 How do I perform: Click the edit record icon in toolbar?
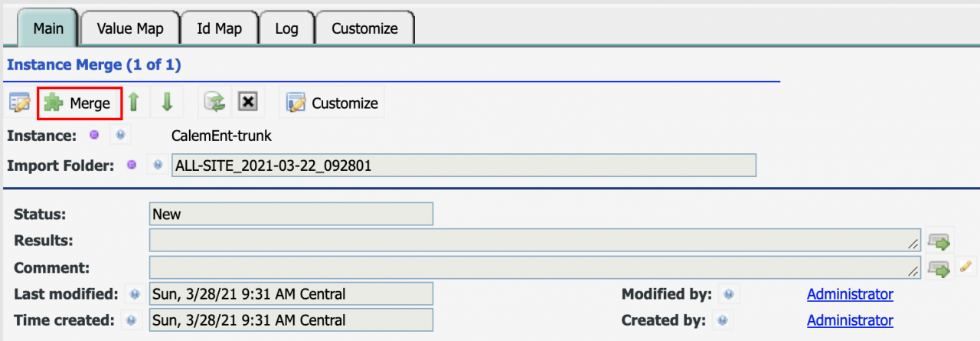click(x=19, y=103)
